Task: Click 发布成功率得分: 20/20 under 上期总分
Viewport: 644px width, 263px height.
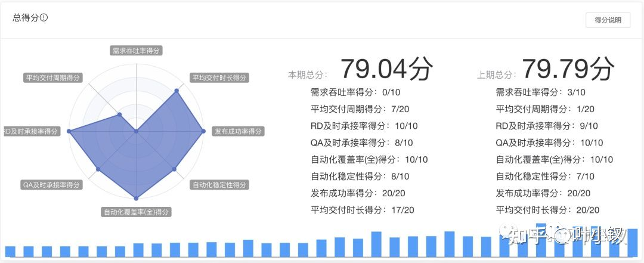Action: (543, 193)
